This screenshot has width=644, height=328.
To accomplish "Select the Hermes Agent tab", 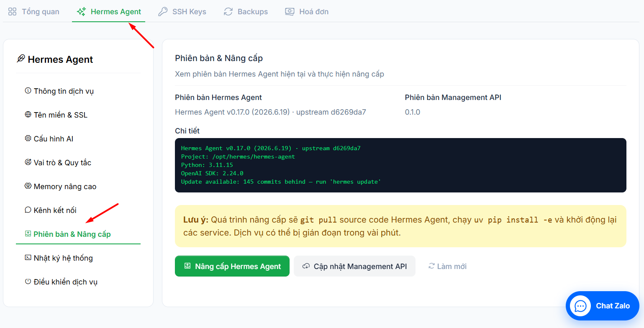I will (x=109, y=12).
